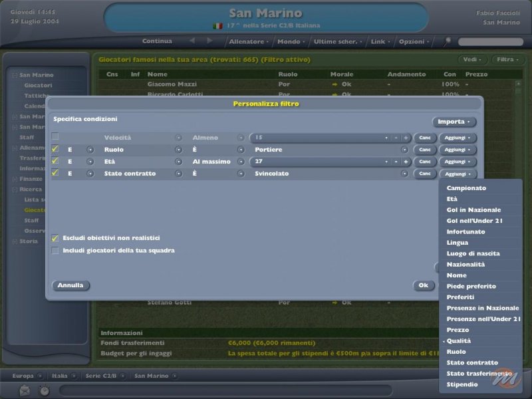Open the Importa dropdown
This screenshot has height=399, width=532.
point(454,122)
